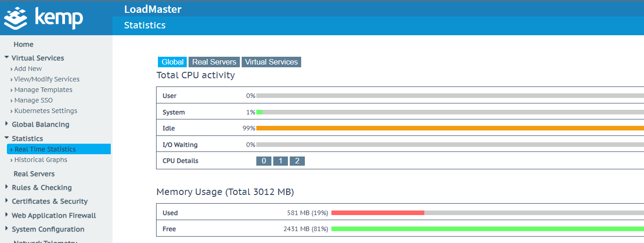Open Kubernetes Settings
This screenshot has height=243, width=644.
point(45,111)
